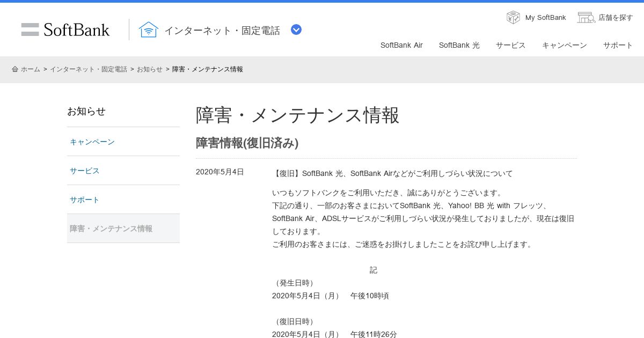Select サービス in the sidebar

123,171
